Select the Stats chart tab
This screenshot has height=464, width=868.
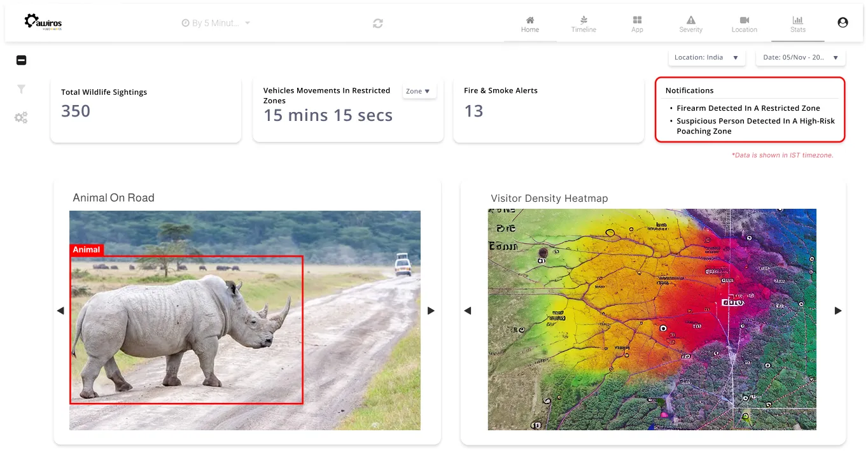pyautogui.click(x=797, y=24)
